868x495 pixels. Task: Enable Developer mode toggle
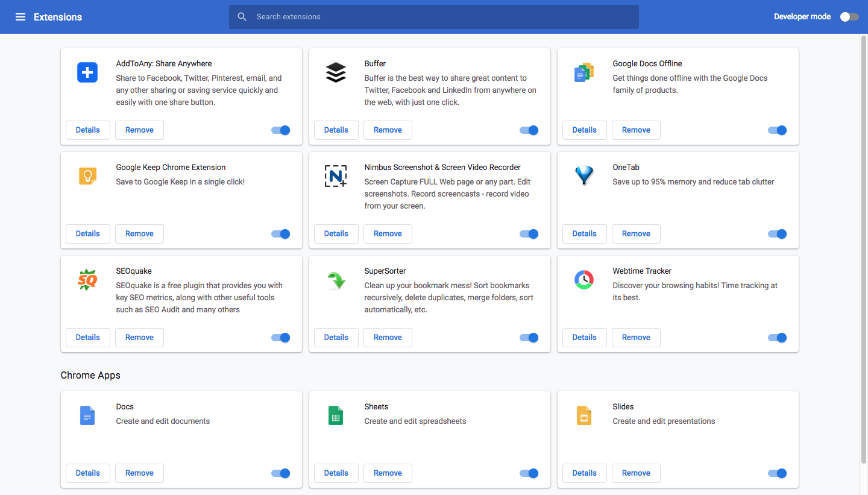849,17
